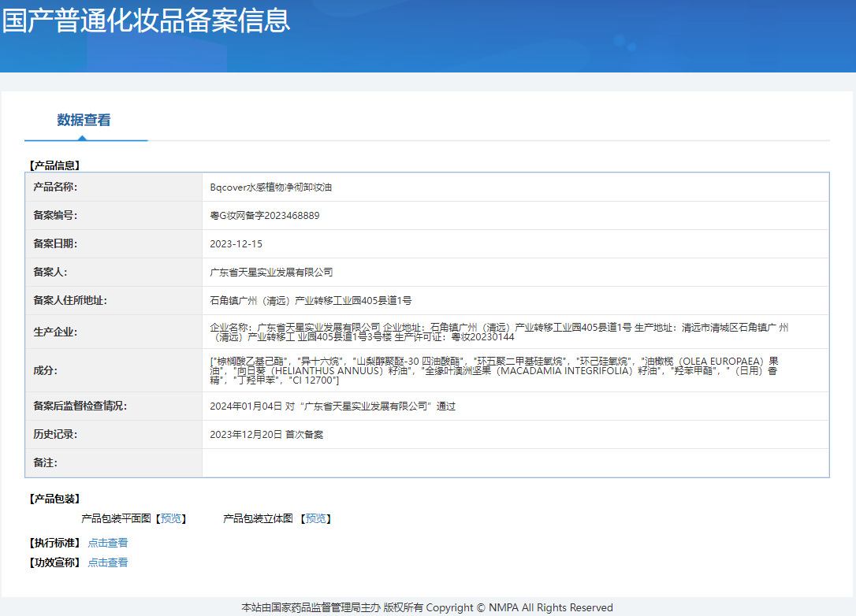This screenshot has width=856, height=616.
Task: Click the 历史记录 label
Action: coord(55,435)
